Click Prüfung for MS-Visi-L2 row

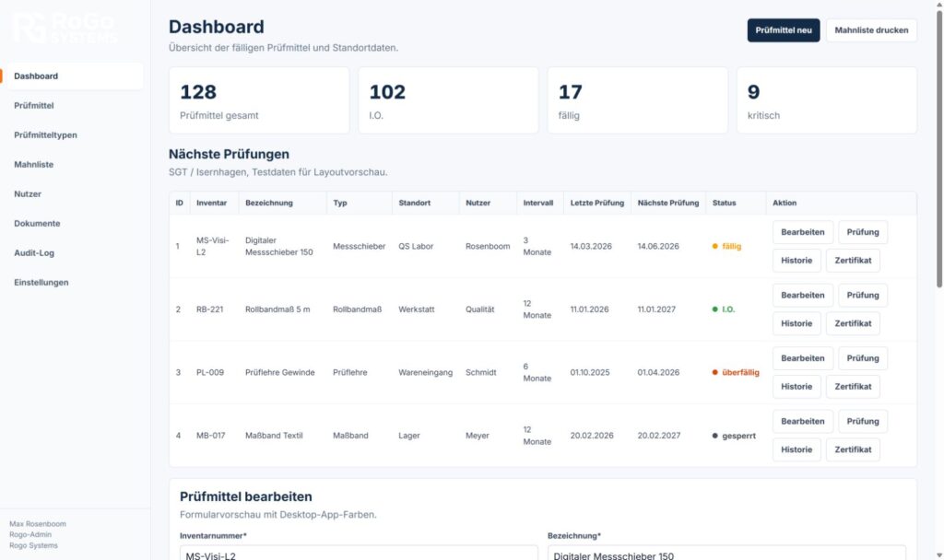point(863,232)
